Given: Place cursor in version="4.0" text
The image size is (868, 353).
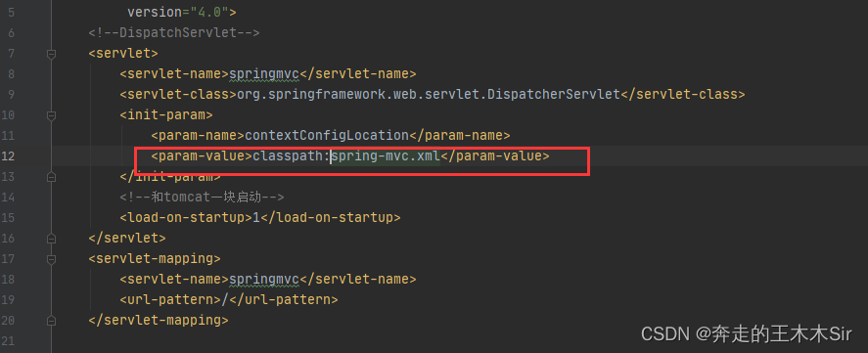Looking at the screenshot, I should [x=182, y=12].
